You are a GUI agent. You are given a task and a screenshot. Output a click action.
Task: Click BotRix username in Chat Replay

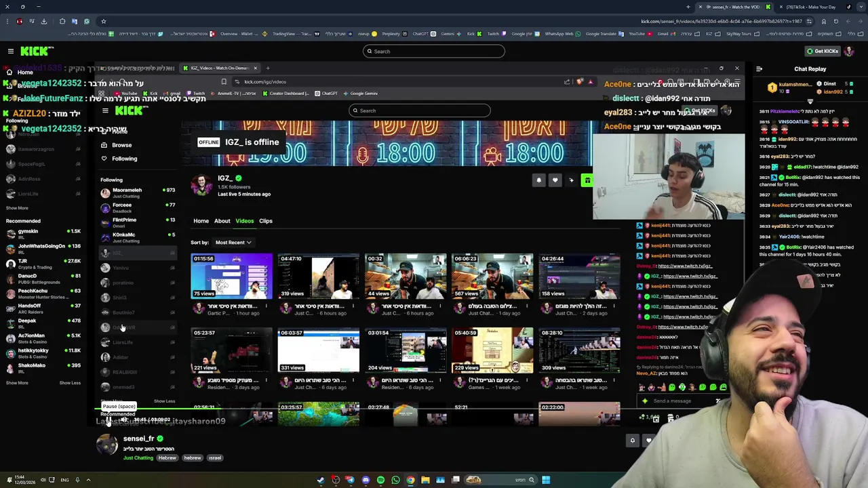coord(794,177)
